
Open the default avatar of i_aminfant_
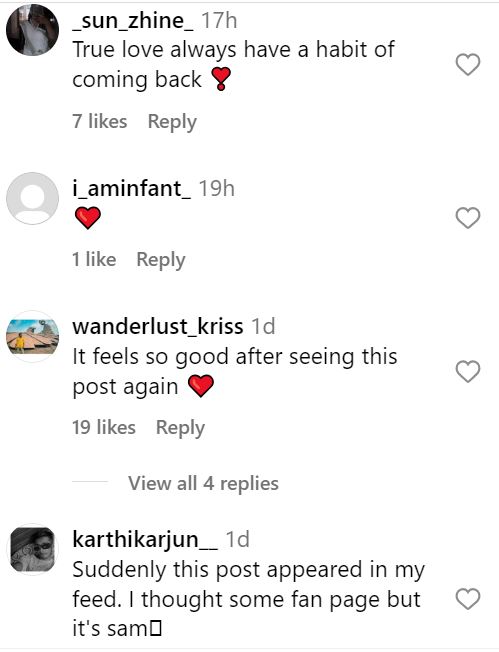coord(32,198)
